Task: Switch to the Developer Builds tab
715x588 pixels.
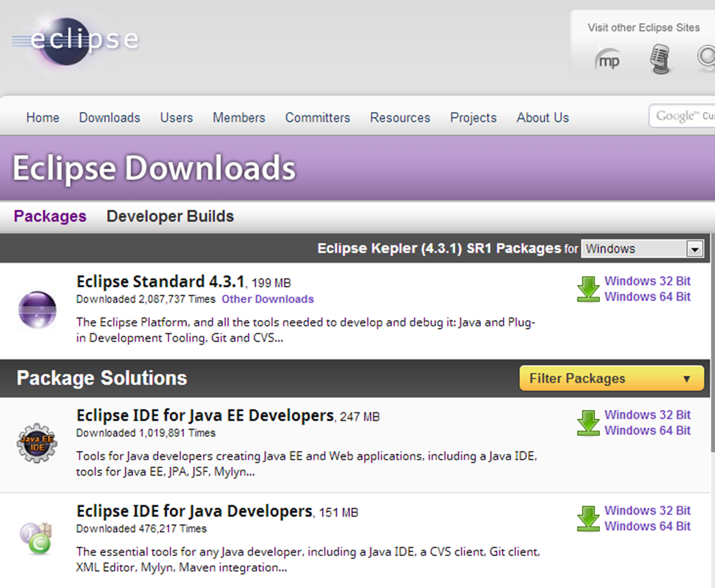Action: point(170,217)
